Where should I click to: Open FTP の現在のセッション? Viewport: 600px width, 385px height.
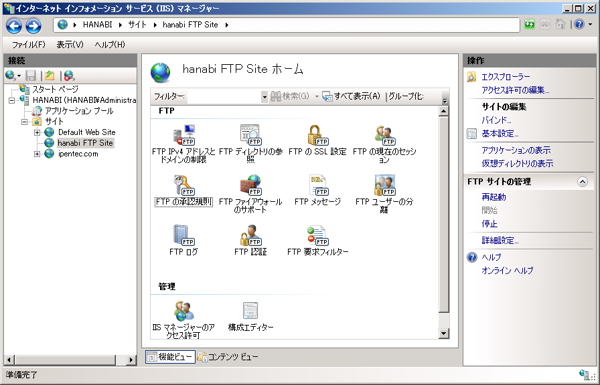click(384, 144)
